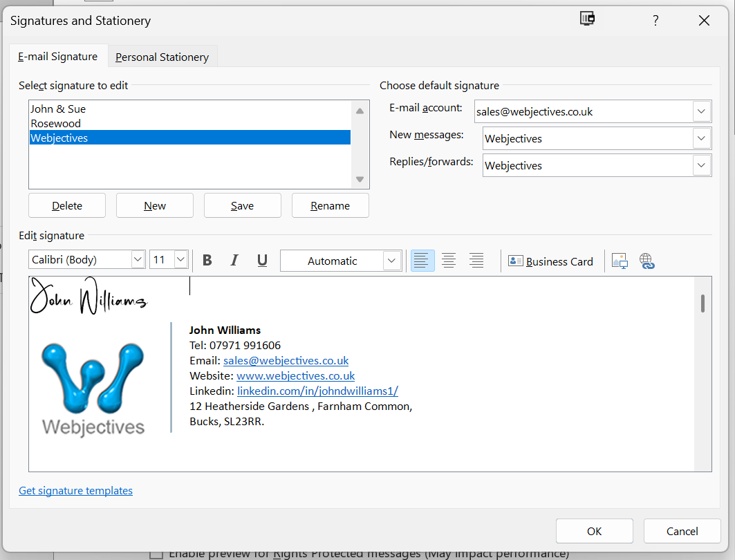Click the linkedin.com/in/johndwilliams1/ link
The height and width of the screenshot is (560, 735).
(318, 391)
